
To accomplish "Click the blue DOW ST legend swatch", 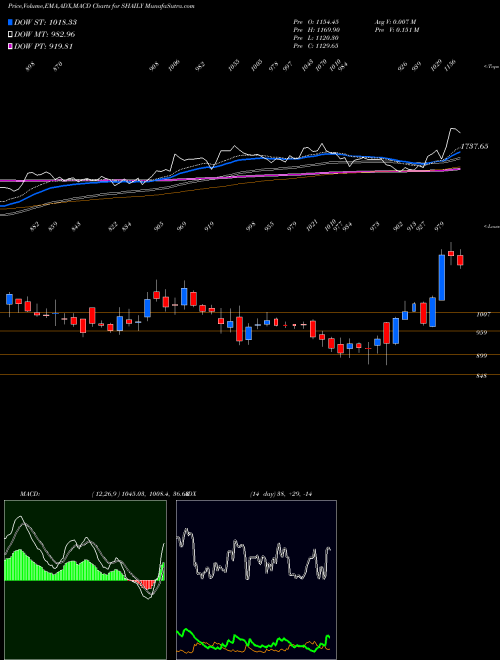I will tap(10, 22).
